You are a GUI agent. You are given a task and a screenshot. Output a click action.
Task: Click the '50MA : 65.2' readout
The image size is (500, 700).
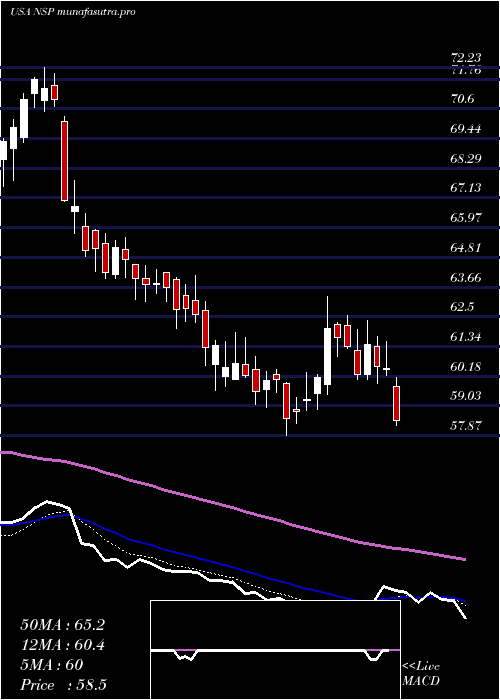(x=62, y=625)
